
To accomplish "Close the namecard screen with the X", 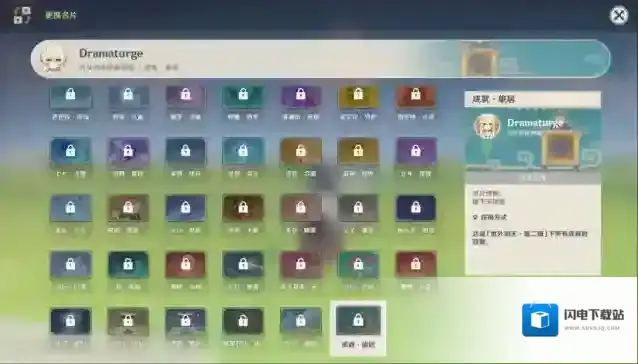I will [x=618, y=15].
